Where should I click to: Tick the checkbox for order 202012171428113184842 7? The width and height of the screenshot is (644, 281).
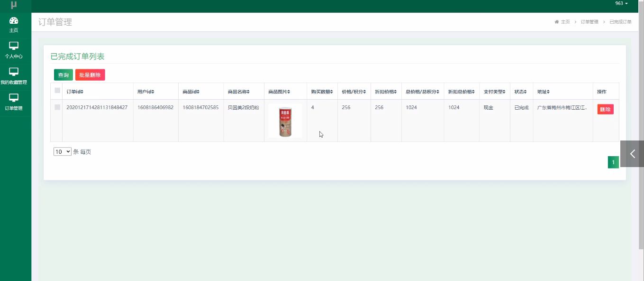[57, 107]
